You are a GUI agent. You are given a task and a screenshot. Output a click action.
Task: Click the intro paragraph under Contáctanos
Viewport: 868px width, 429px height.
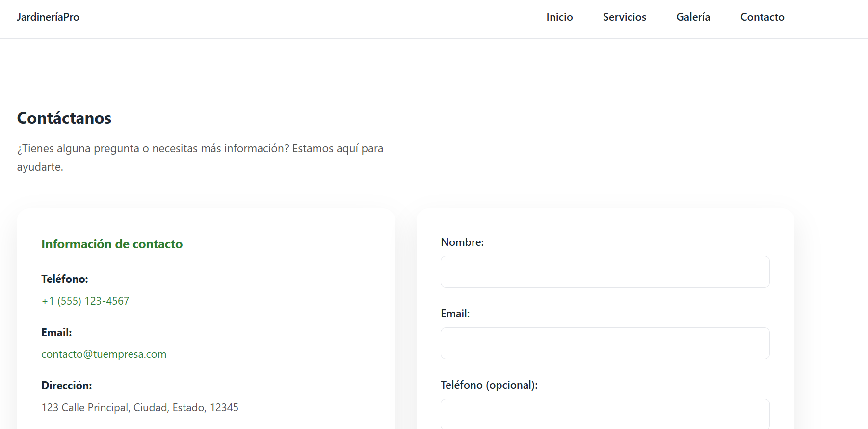pyautogui.click(x=200, y=149)
